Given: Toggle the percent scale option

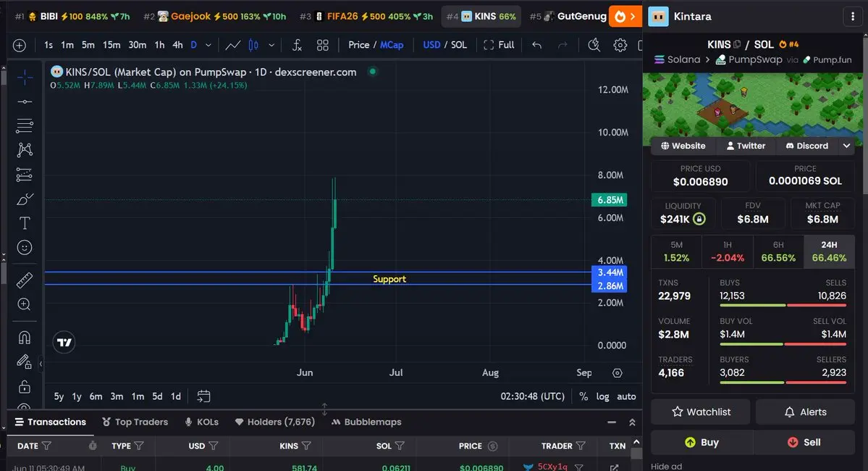Looking at the screenshot, I should click(x=583, y=397).
